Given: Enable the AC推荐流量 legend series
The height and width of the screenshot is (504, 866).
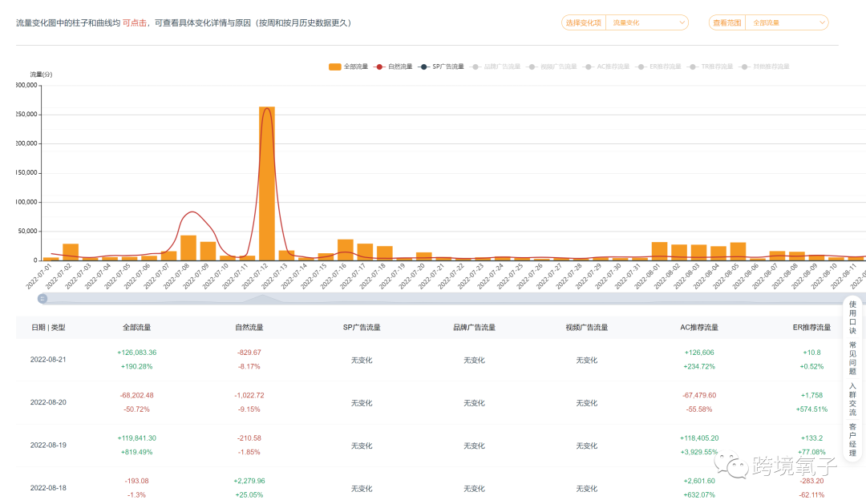Looking at the screenshot, I should tap(606, 67).
